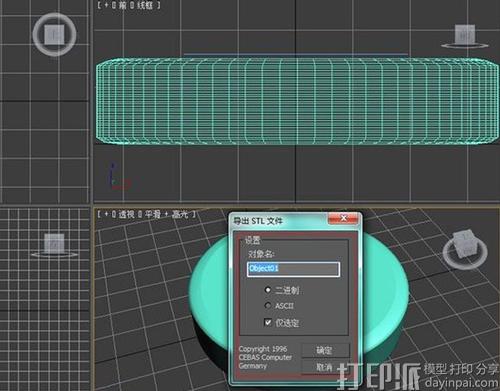Click the 设置 group label
This screenshot has height=391, width=500.
tap(252, 240)
